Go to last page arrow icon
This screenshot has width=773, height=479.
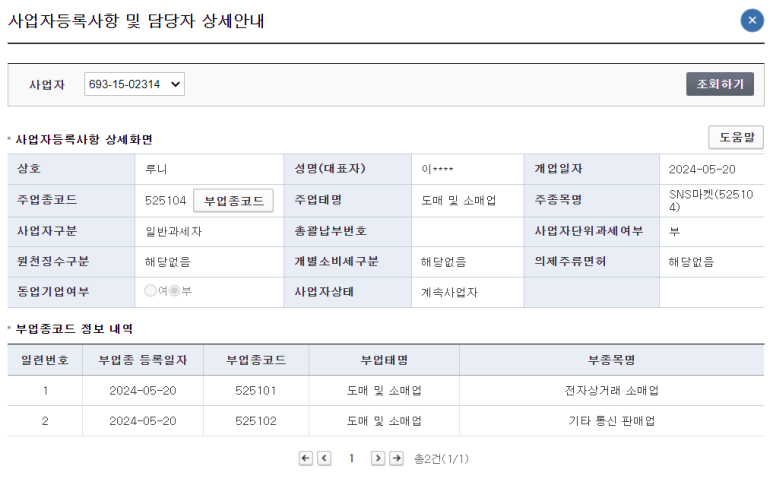(396, 458)
